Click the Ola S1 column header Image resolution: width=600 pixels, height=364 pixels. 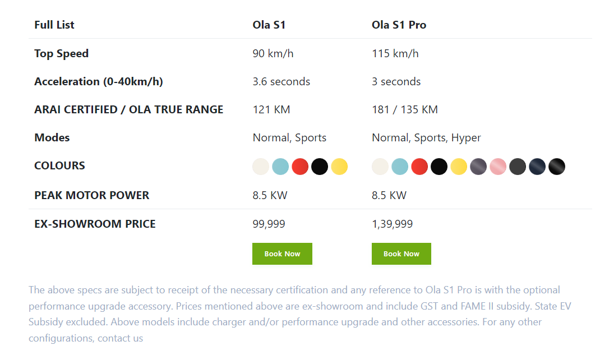[x=269, y=25]
